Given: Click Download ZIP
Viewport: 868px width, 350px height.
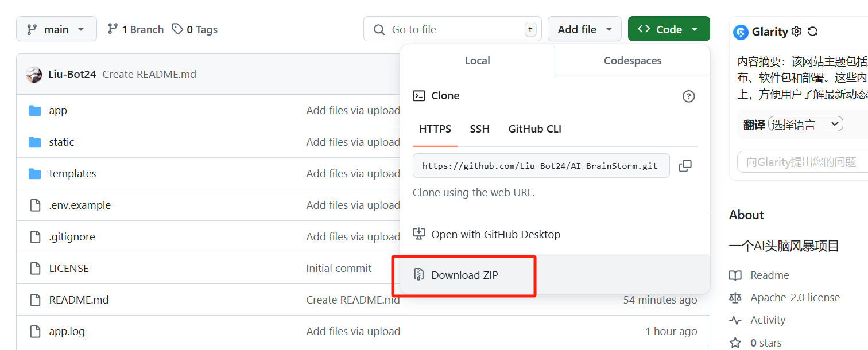Looking at the screenshot, I should [x=464, y=275].
